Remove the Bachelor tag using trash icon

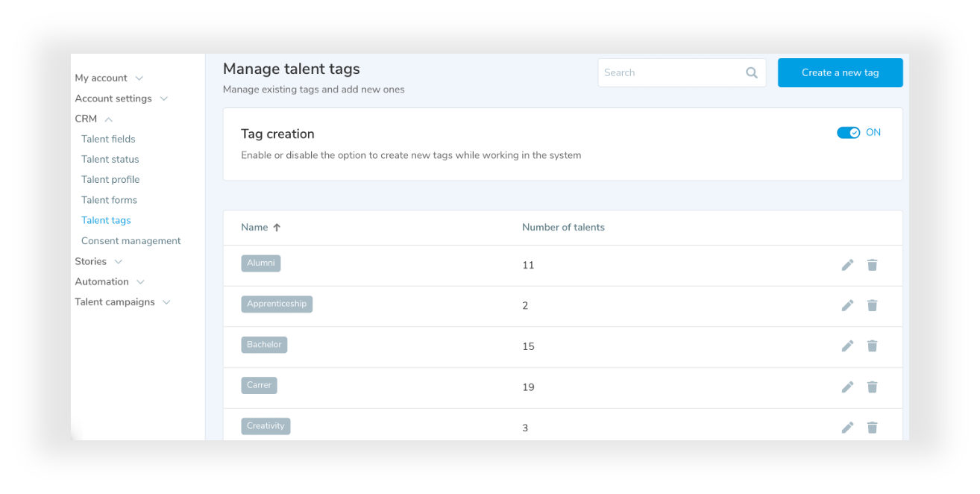point(872,346)
